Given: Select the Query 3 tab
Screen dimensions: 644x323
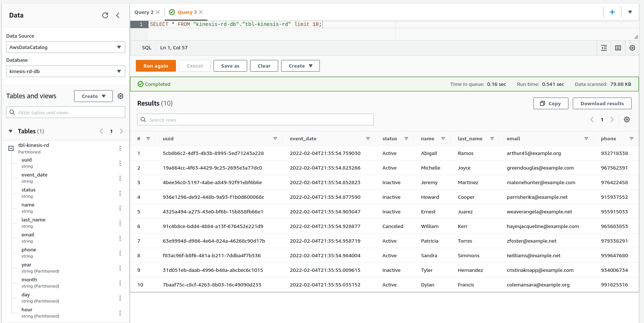Looking at the screenshot, I should coord(187,12).
